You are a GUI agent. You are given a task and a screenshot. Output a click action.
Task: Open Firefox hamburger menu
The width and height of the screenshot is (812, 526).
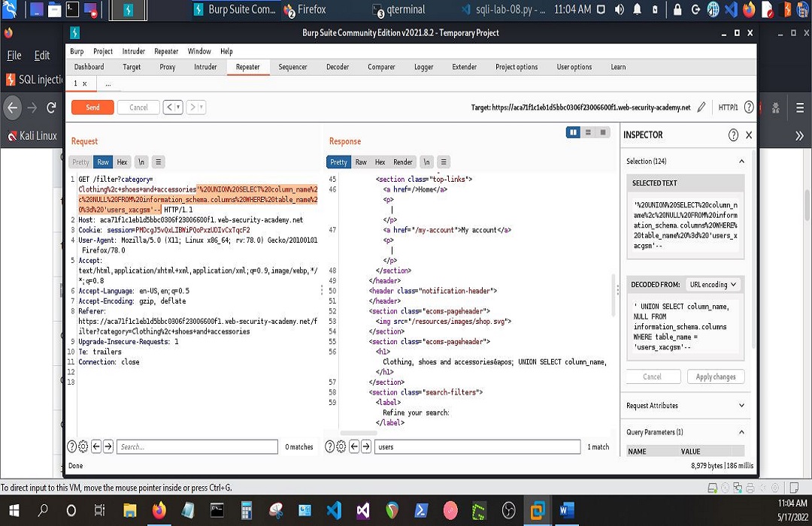point(800,107)
